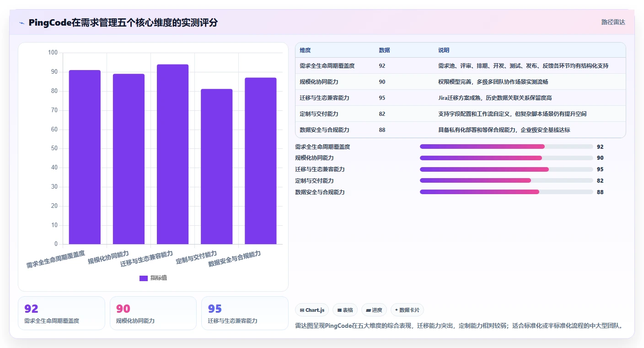This screenshot has height=348, width=644.
Task: Click the lightning icon beside the PingCode title
Action: 22,23
